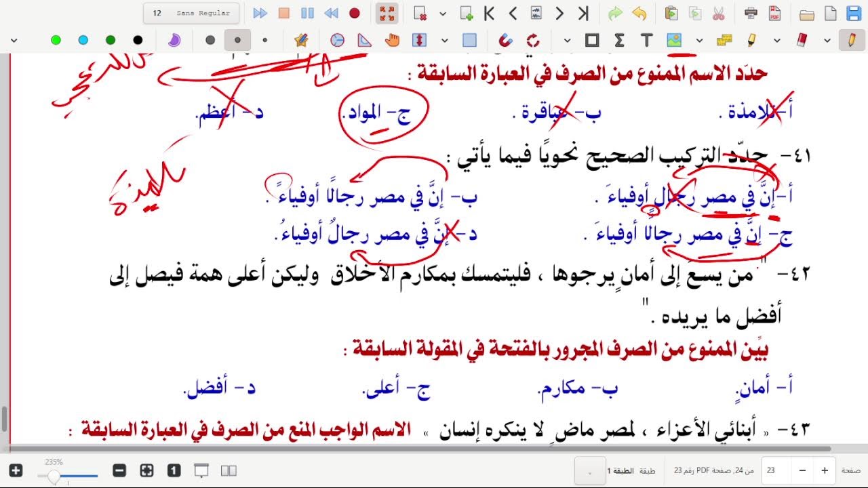This screenshot has width=868, height=488.
Task: Go to the last page
Action: point(583,14)
